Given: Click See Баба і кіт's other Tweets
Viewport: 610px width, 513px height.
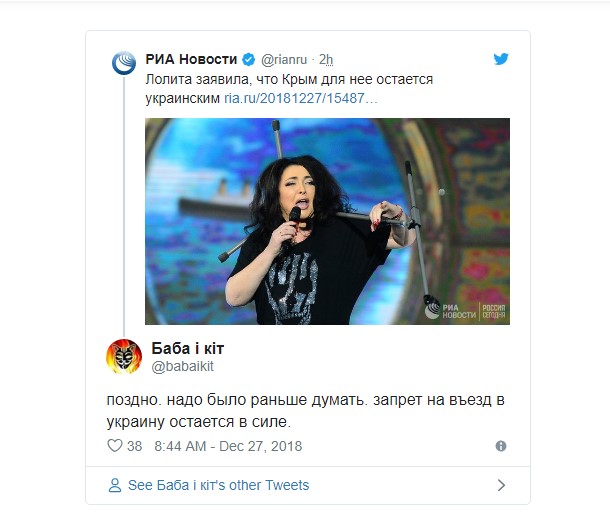Looking at the screenshot, I should click(218, 485).
